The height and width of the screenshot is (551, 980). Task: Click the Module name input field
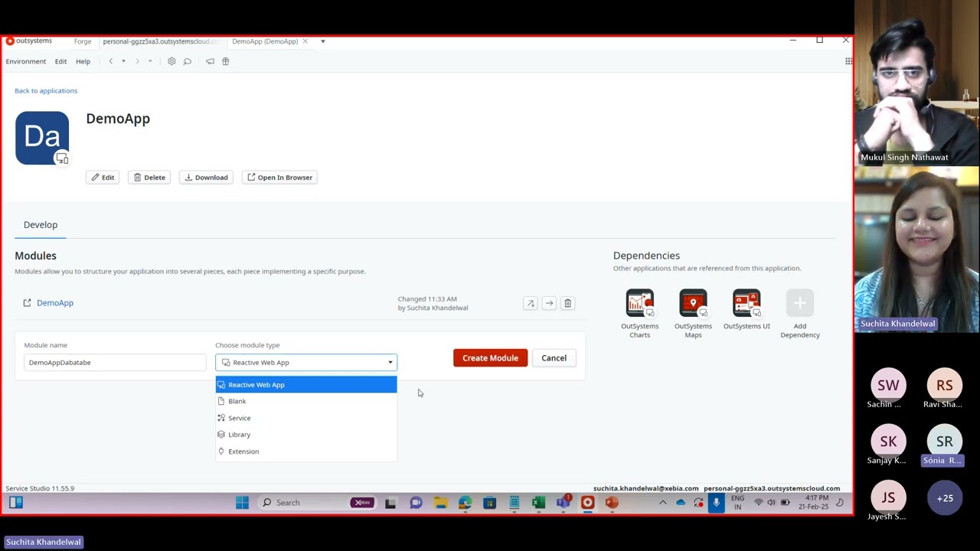(115, 363)
